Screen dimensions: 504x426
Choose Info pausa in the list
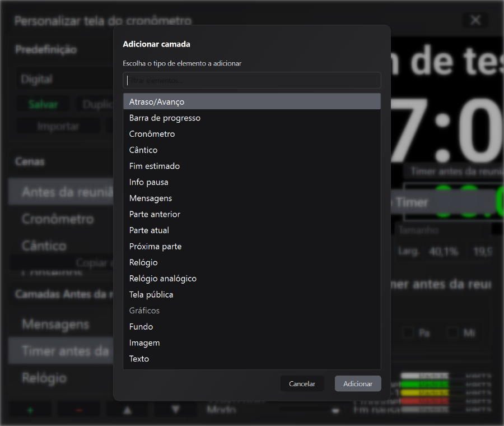coord(251,182)
